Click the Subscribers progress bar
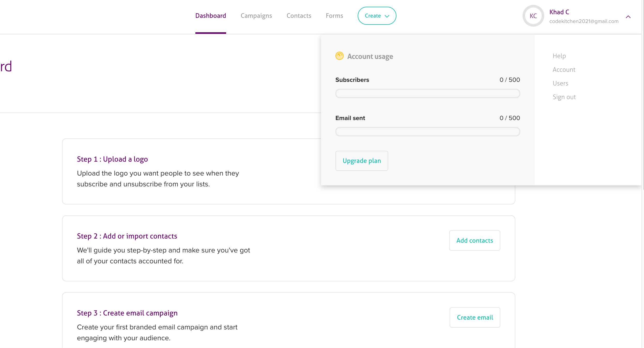644x348 pixels. click(427, 93)
